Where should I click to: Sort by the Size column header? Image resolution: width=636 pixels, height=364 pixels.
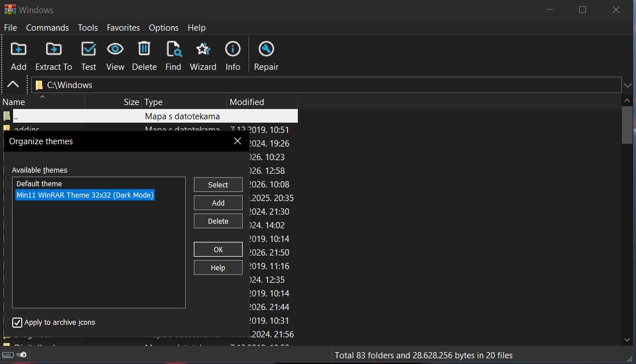(113, 102)
